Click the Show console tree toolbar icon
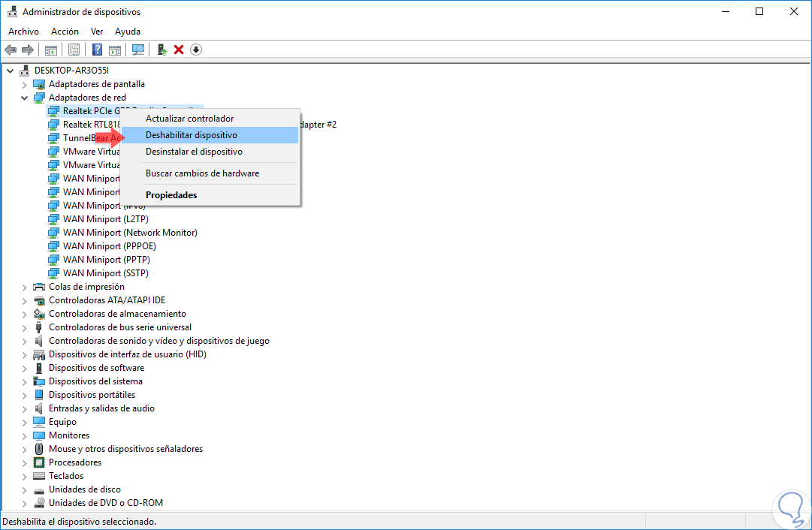The image size is (812, 530). (51, 50)
